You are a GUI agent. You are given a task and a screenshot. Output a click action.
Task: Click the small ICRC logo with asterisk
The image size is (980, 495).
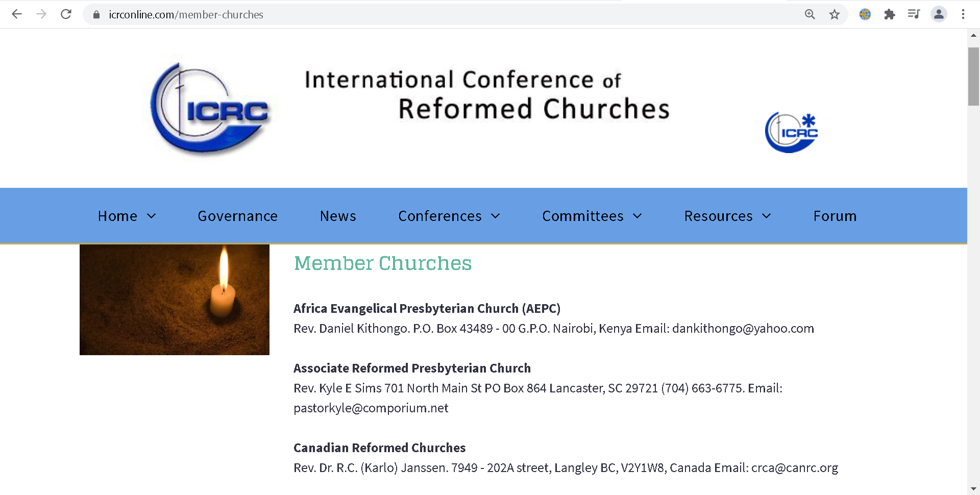pyautogui.click(x=791, y=133)
